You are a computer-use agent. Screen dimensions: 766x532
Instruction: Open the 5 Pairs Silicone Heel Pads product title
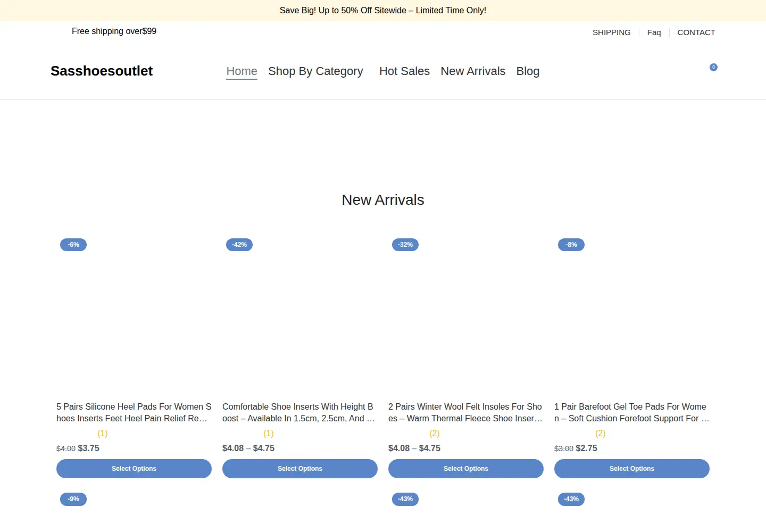pyautogui.click(x=134, y=412)
